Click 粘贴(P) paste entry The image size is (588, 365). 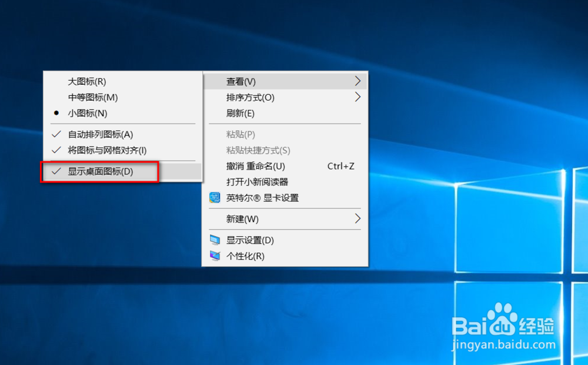pyautogui.click(x=285, y=134)
